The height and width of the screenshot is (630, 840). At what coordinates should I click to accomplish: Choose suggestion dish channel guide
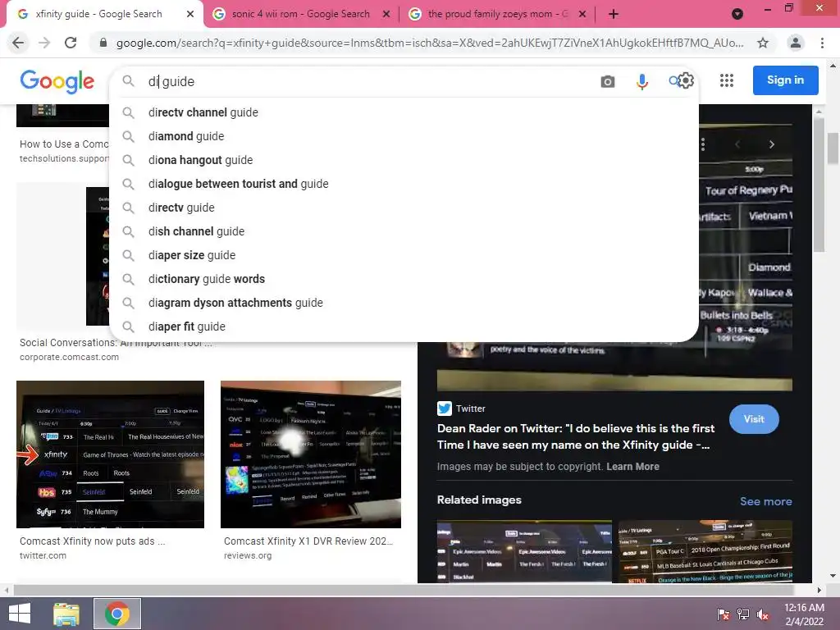404,231
